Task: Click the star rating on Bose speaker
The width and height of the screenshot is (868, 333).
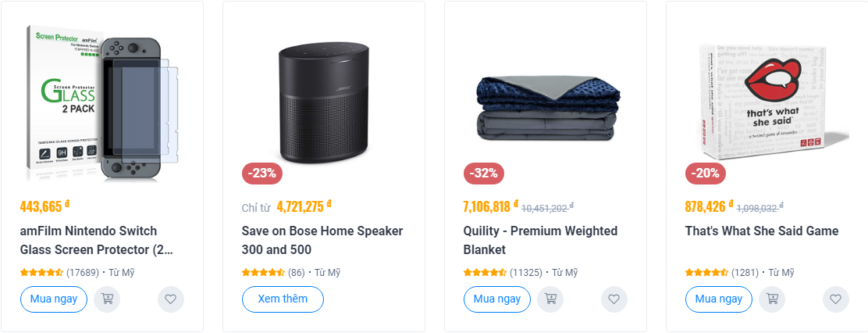Action: point(263,273)
